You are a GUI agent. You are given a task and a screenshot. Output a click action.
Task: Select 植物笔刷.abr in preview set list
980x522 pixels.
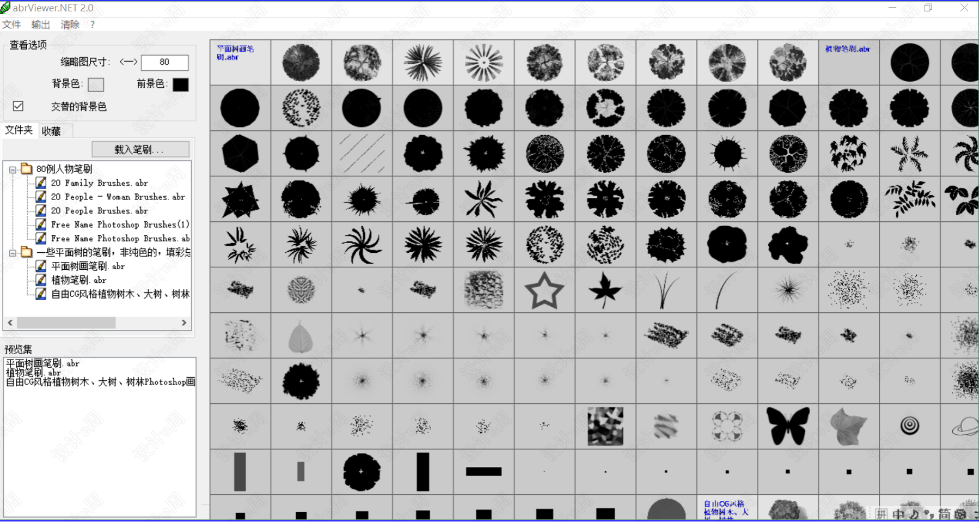coord(33,373)
